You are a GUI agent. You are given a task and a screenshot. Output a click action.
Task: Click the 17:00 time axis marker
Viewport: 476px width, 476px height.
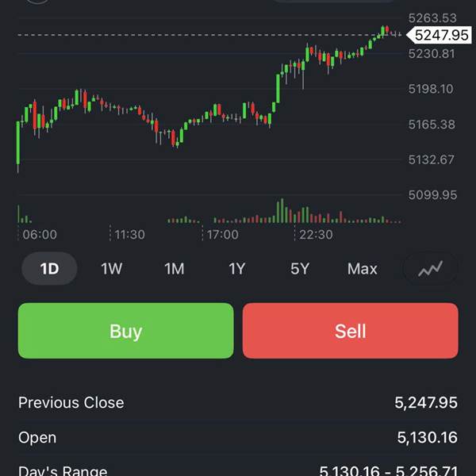pyautogui.click(x=223, y=235)
